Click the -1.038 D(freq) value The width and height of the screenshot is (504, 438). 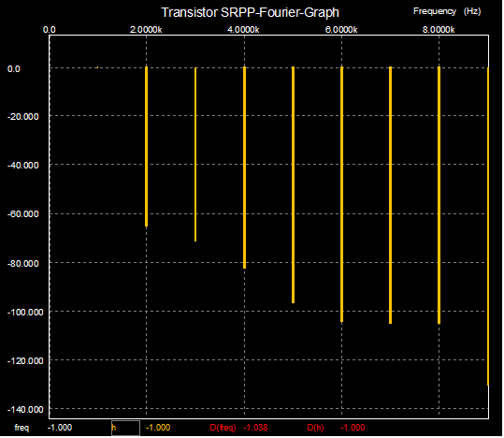pos(255,428)
